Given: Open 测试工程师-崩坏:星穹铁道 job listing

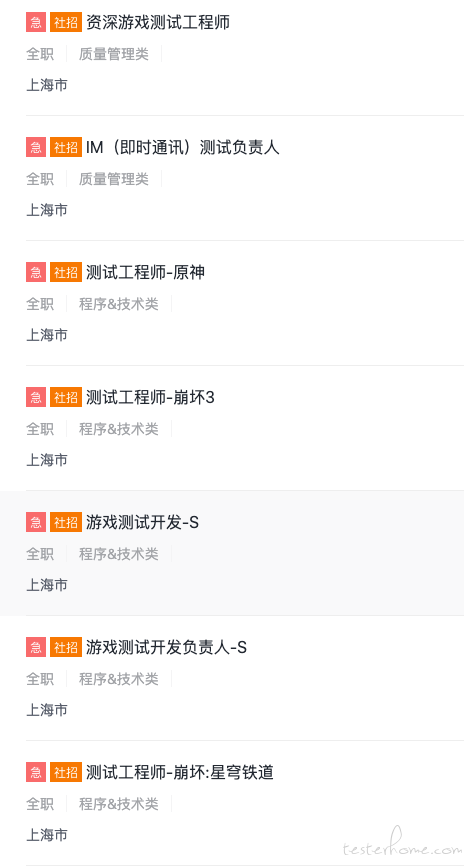Looking at the screenshot, I should coord(180,772).
